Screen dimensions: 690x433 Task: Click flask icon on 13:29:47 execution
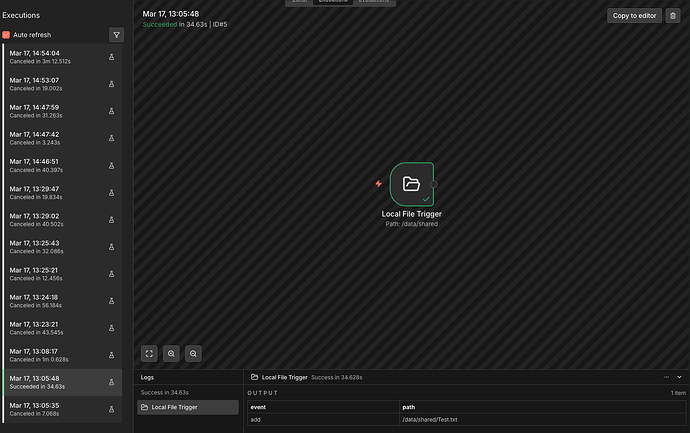pos(111,193)
